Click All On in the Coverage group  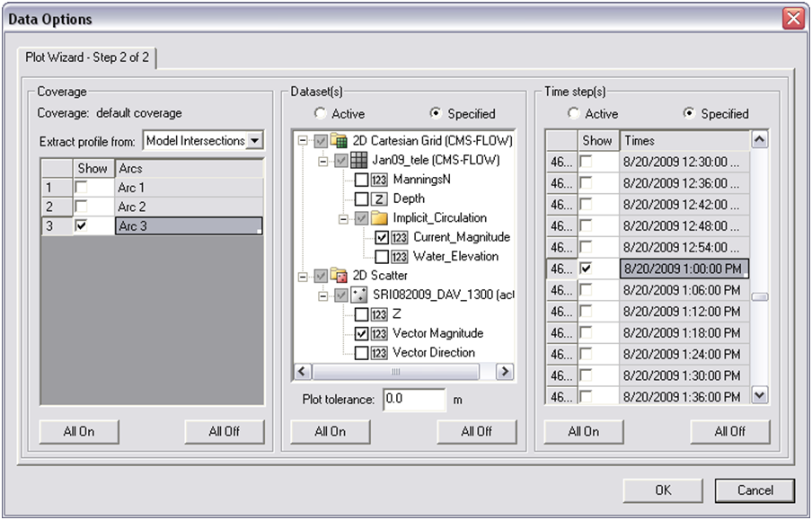79,431
